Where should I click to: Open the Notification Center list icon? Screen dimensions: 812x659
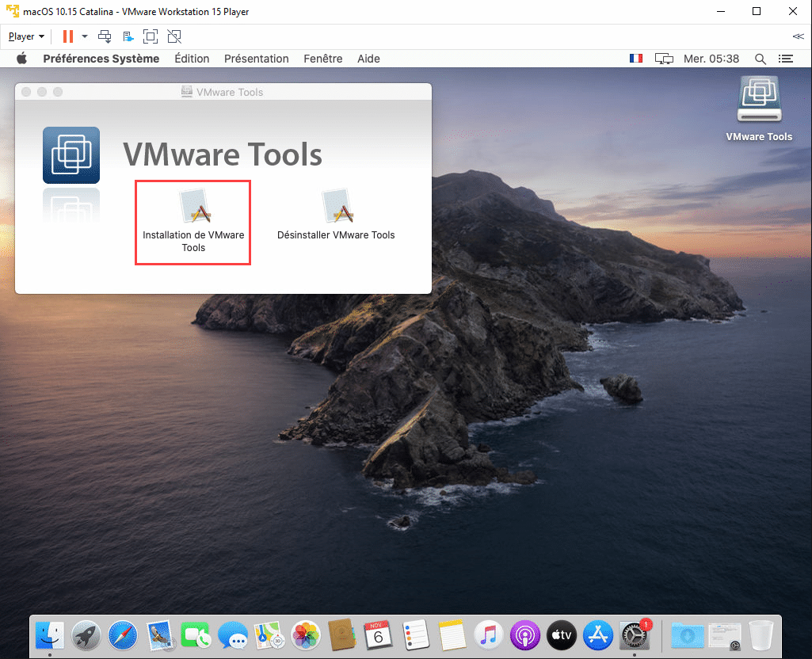[x=786, y=59]
